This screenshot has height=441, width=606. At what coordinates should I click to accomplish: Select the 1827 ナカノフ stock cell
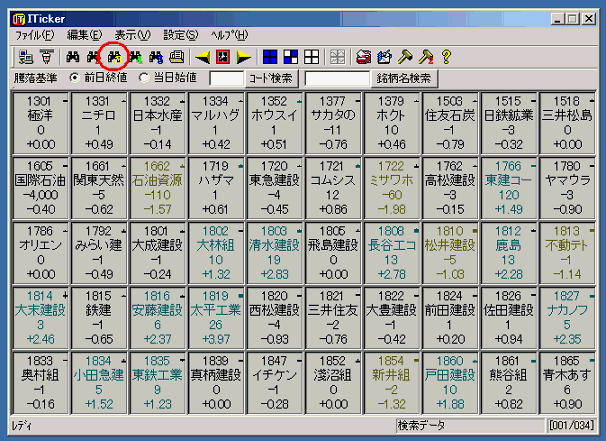(x=567, y=318)
